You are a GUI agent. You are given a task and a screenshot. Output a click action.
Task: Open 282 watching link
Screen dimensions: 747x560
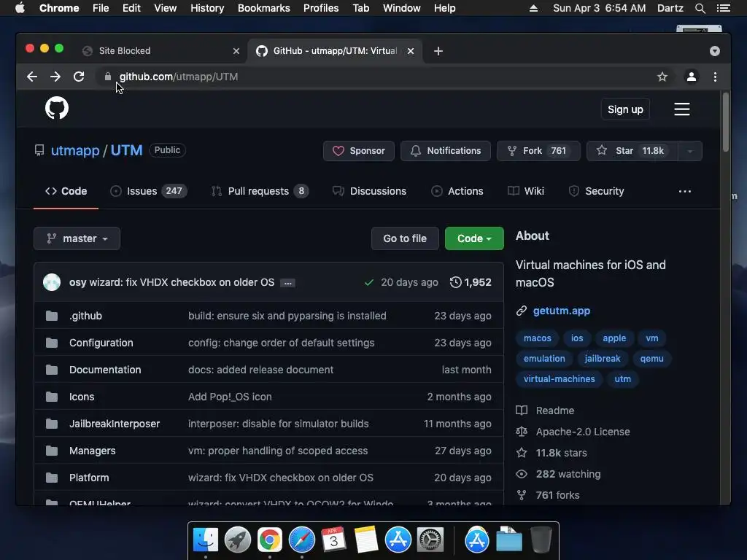[x=558, y=474]
